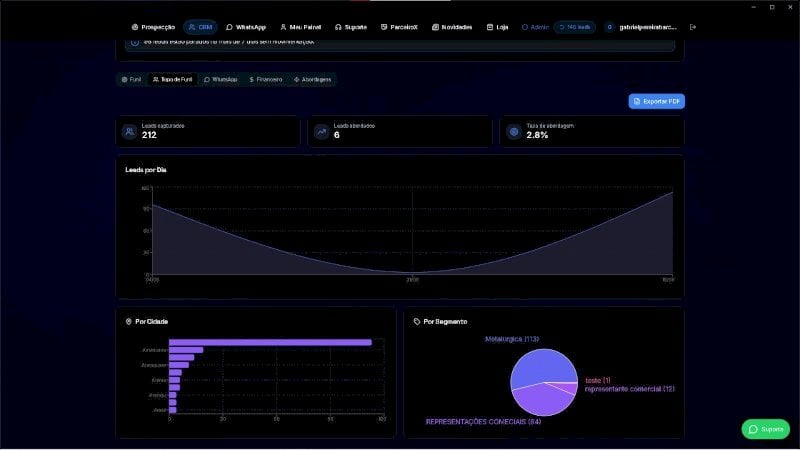Click the Por Segmento tag icon
Viewport: 800px width, 450px height.
click(417, 321)
